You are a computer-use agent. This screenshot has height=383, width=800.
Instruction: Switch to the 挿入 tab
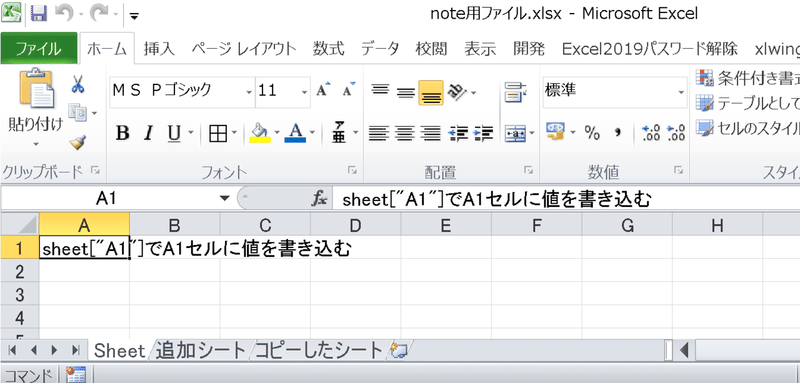(159, 49)
